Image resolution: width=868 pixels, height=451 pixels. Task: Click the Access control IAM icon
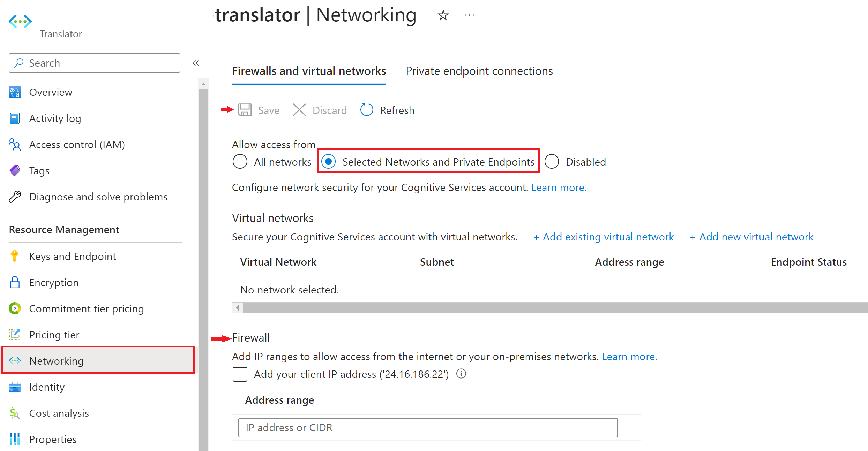coord(15,144)
